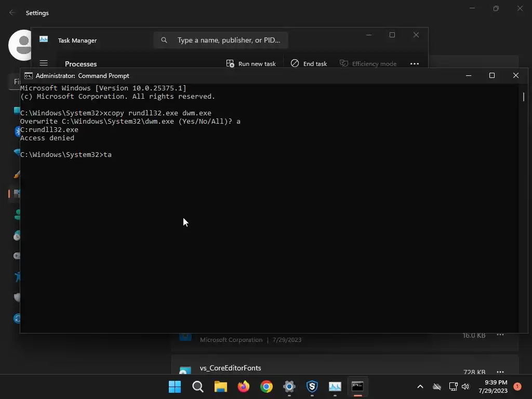This screenshot has height=399, width=532.
Task: Maximize the Task Manager window
Action: point(392,35)
